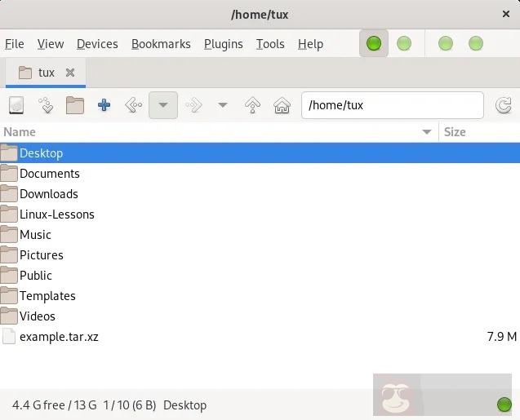The image size is (520, 420).
Task: Open the forward history dropdown arrow
Action: [x=223, y=105]
